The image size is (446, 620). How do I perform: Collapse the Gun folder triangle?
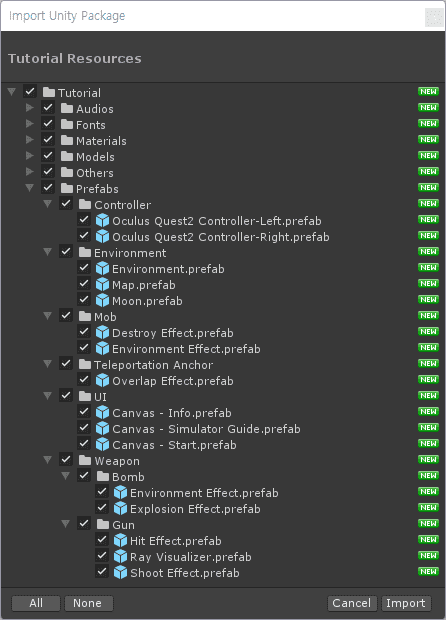click(x=66, y=524)
